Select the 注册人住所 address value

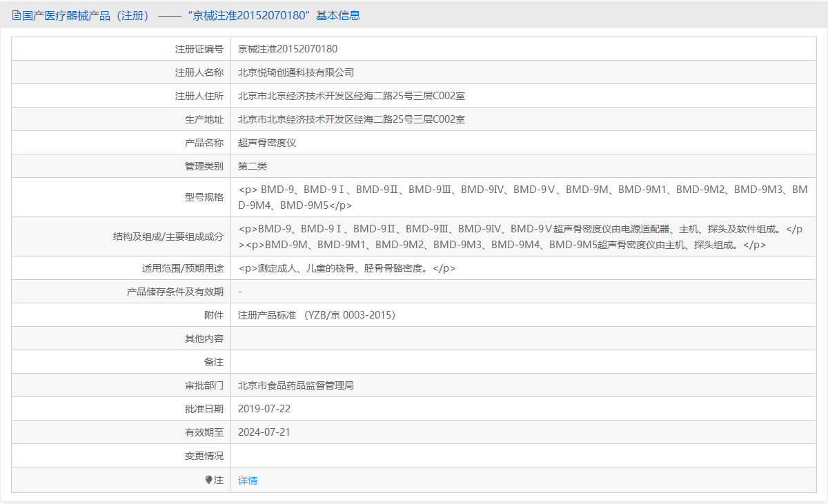tap(351, 96)
